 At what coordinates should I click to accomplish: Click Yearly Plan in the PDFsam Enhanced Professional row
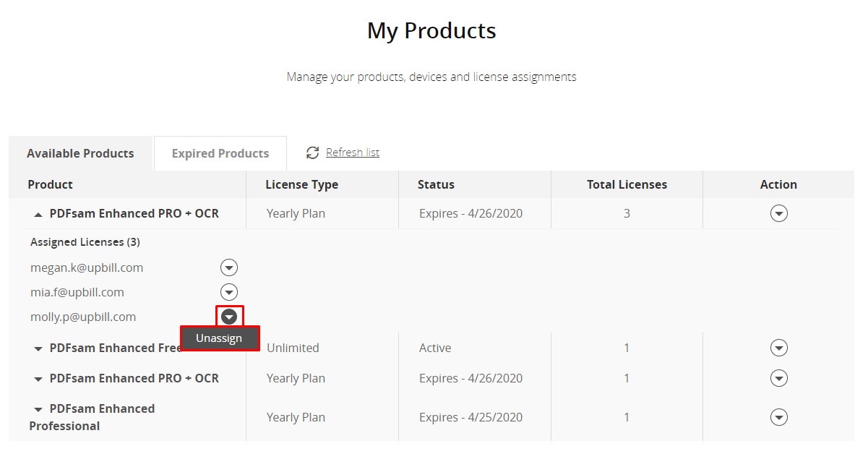click(x=296, y=417)
